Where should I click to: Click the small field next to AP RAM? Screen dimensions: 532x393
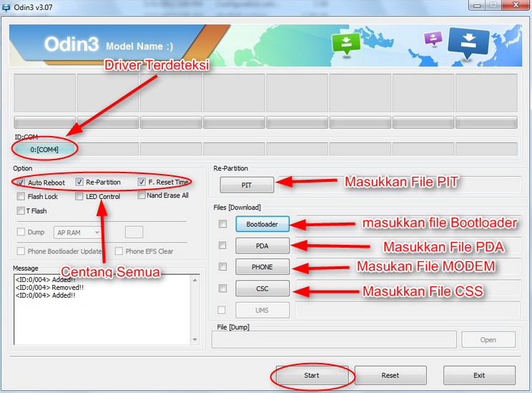(134, 233)
